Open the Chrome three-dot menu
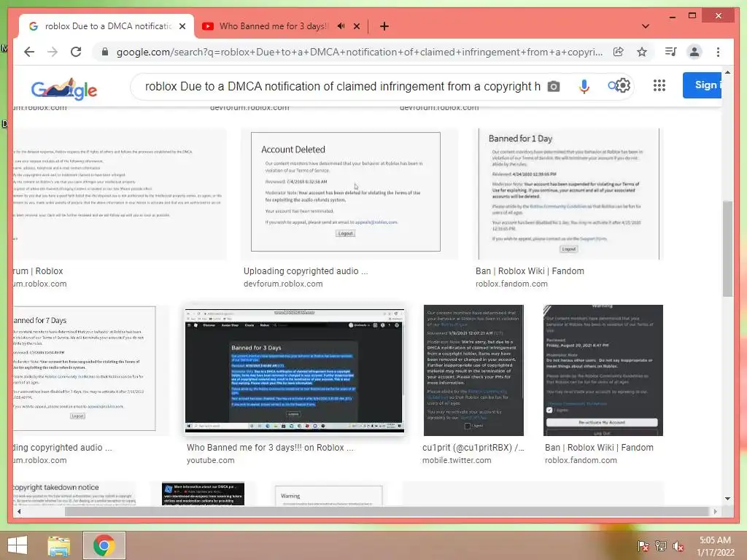Image resolution: width=747 pixels, height=560 pixels. [x=718, y=52]
